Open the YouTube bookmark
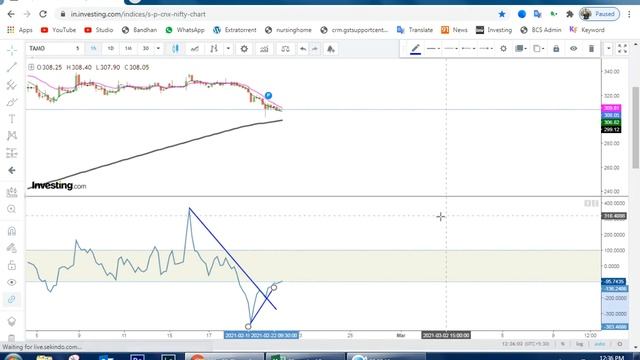Viewport: 640px width, 360px height. [58, 30]
